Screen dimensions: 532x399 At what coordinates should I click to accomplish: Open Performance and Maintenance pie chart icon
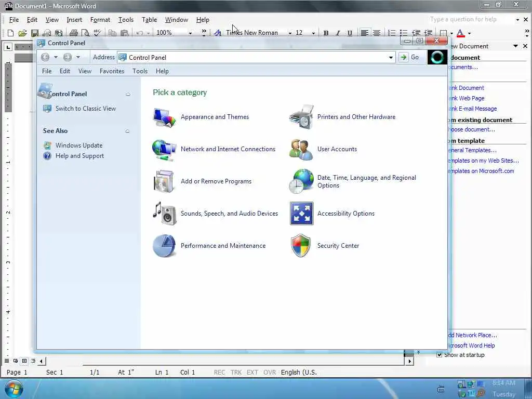[x=164, y=246]
